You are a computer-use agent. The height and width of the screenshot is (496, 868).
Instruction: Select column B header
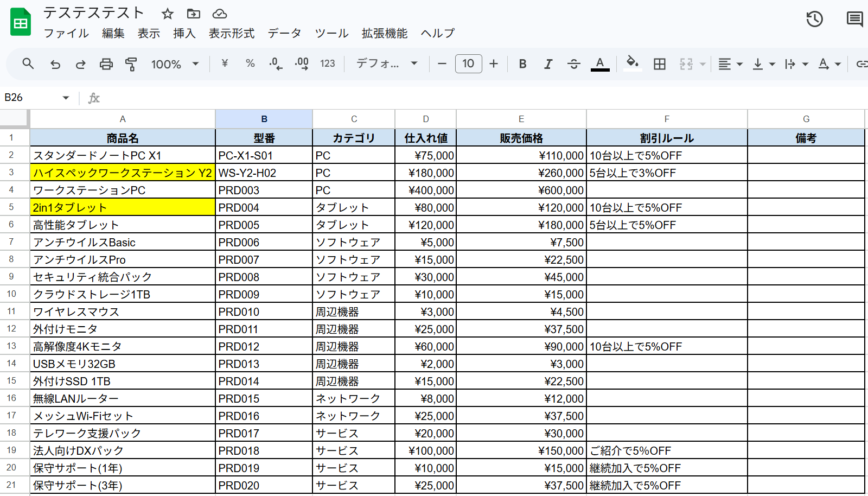pos(264,119)
